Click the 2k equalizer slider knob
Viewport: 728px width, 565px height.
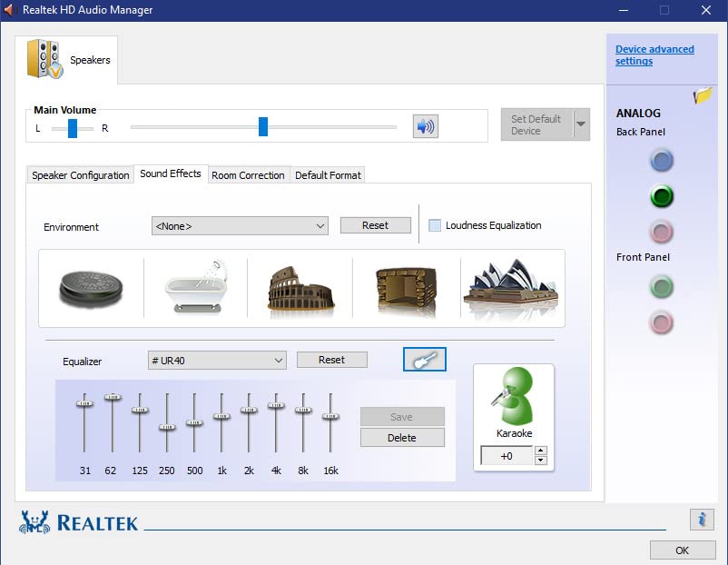pyautogui.click(x=249, y=410)
